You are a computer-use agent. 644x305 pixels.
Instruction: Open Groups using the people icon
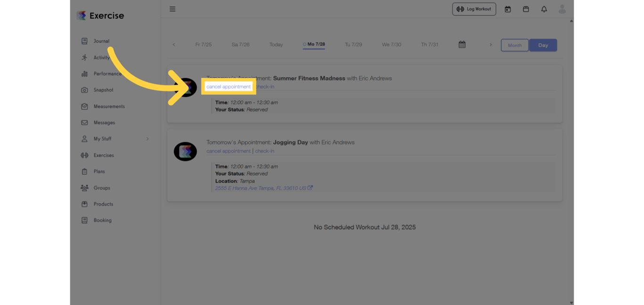(x=84, y=188)
